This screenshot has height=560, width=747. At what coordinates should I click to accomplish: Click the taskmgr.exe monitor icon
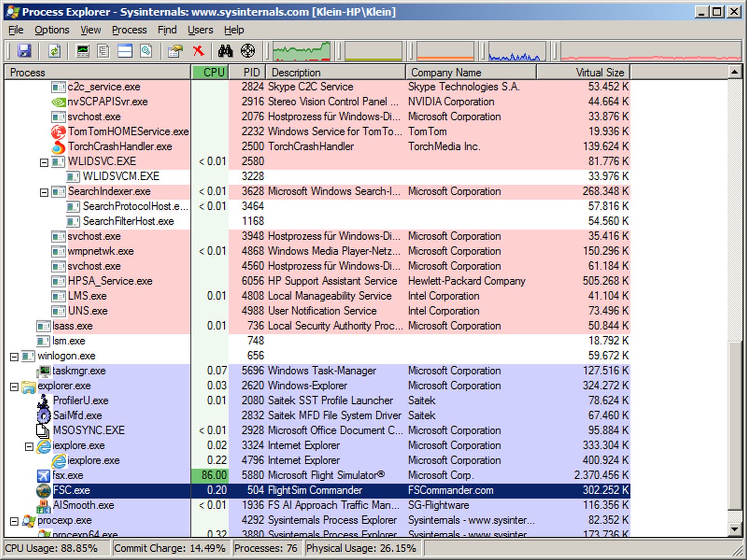[x=44, y=371]
